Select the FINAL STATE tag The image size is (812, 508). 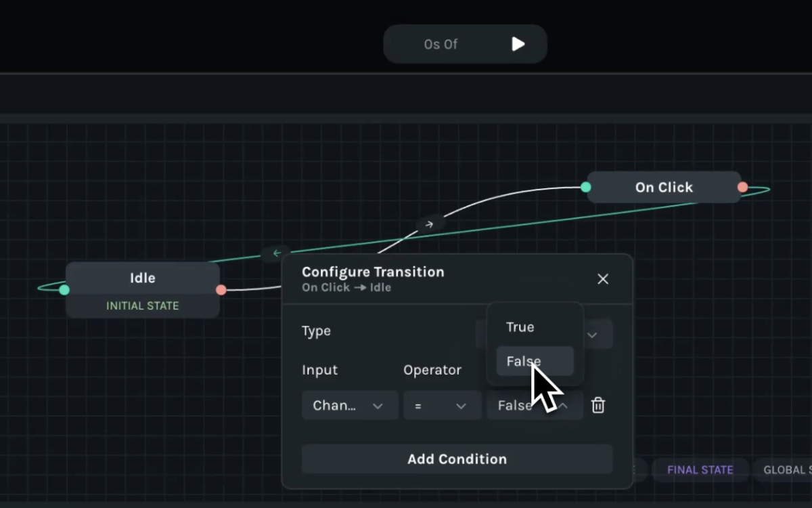click(x=700, y=470)
